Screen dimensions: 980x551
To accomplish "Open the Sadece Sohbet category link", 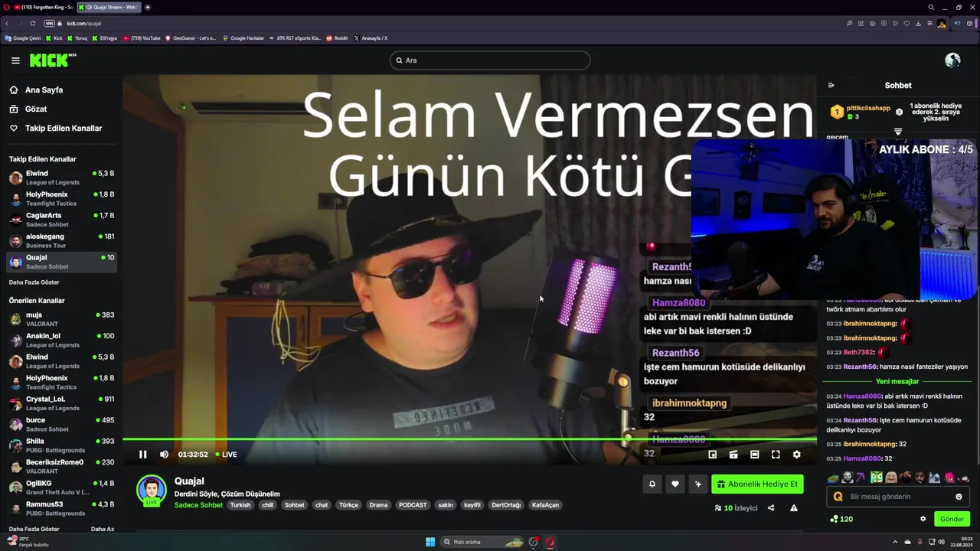I will tap(198, 505).
